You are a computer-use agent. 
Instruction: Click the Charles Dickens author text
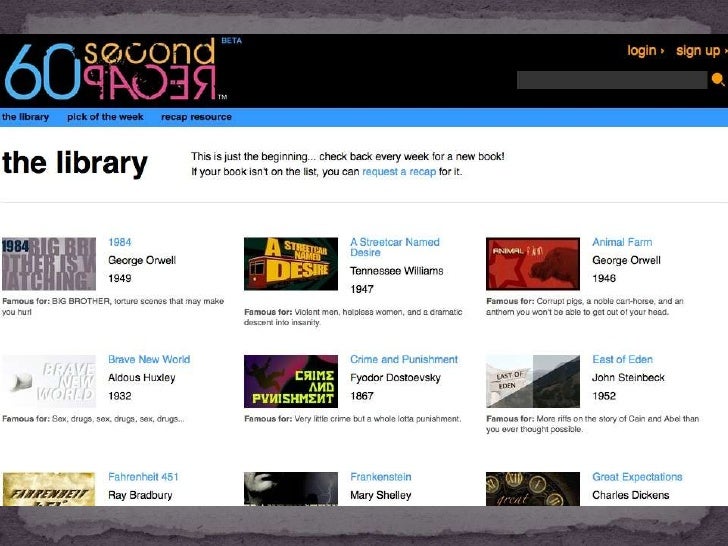point(630,495)
